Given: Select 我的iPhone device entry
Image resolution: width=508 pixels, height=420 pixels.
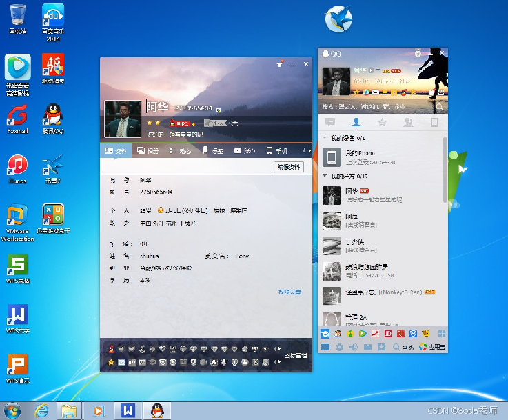Looking at the screenshot, I should 380,157.
